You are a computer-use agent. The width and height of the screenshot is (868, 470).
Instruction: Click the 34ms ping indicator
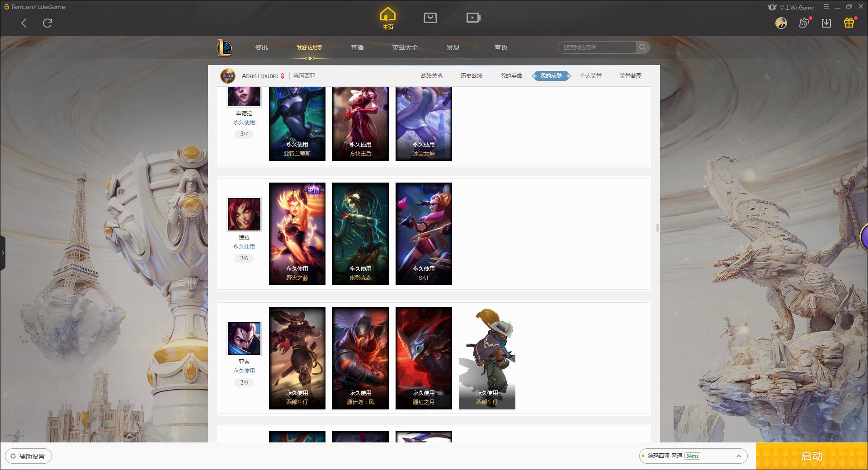692,456
